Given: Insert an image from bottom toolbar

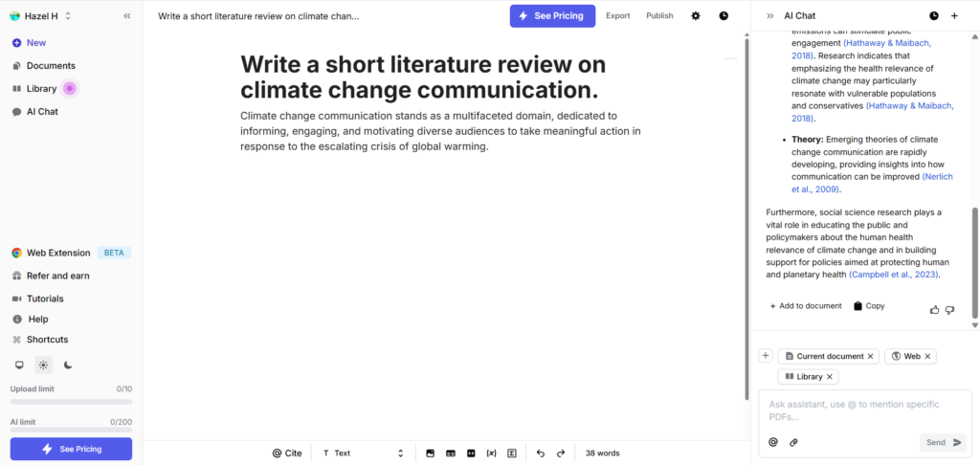Looking at the screenshot, I should pyautogui.click(x=430, y=454).
